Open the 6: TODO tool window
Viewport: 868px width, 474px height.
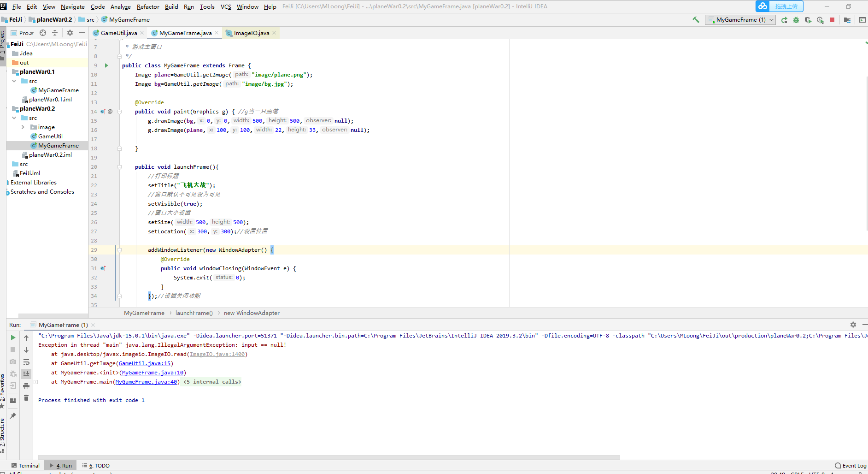coord(96,466)
